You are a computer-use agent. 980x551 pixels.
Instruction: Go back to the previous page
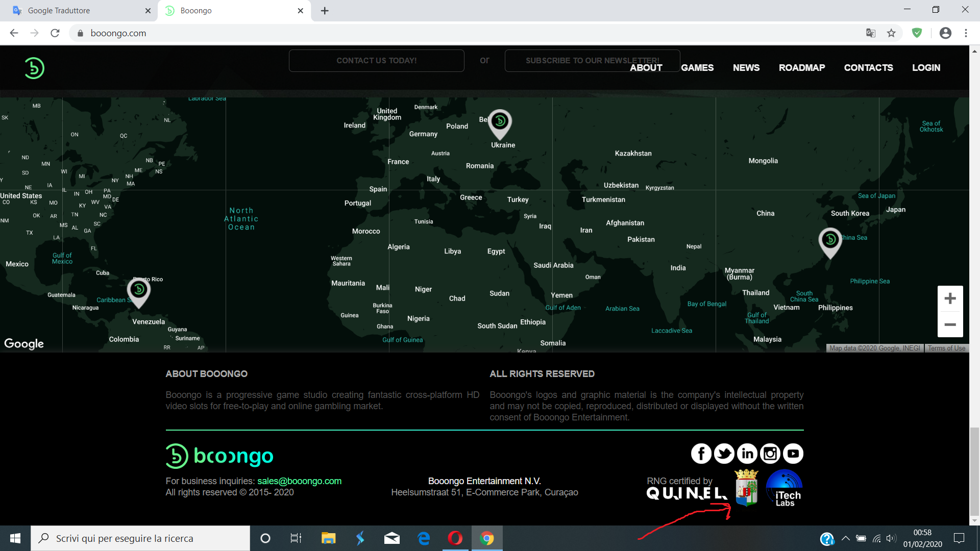coord(14,33)
